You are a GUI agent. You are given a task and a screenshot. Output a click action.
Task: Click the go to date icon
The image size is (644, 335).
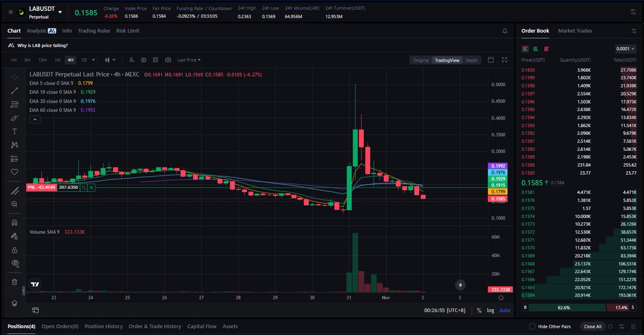pos(35,310)
